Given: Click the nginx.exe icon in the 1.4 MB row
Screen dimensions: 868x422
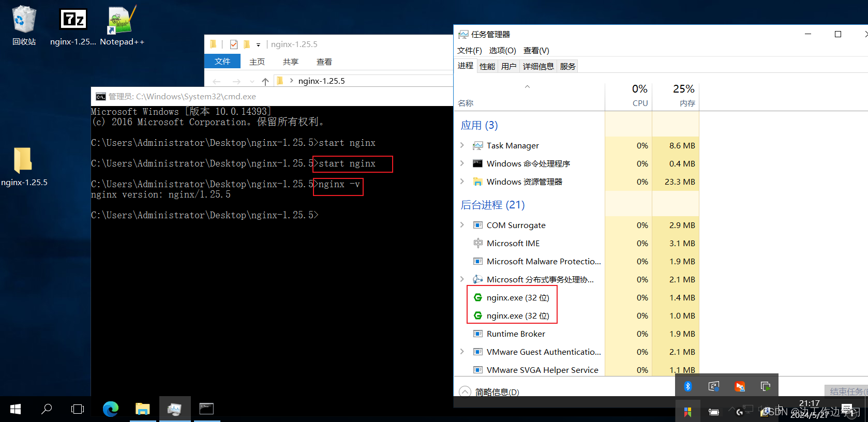Looking at the screenshot, I should click(478, 298).
